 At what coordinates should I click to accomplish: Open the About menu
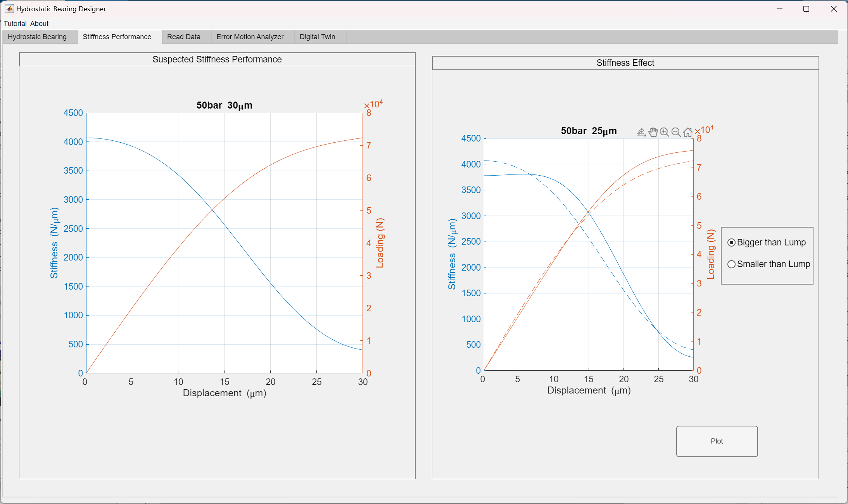click(x=39, y=23)
